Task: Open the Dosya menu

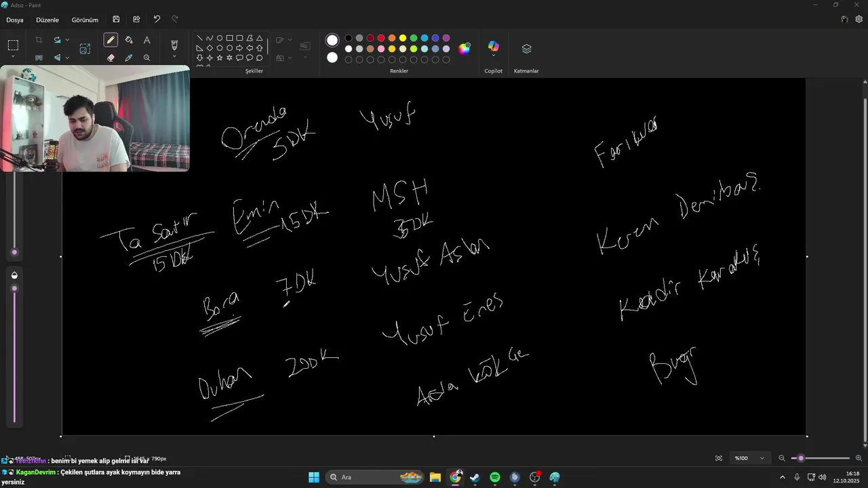Action: coord(15,20)
